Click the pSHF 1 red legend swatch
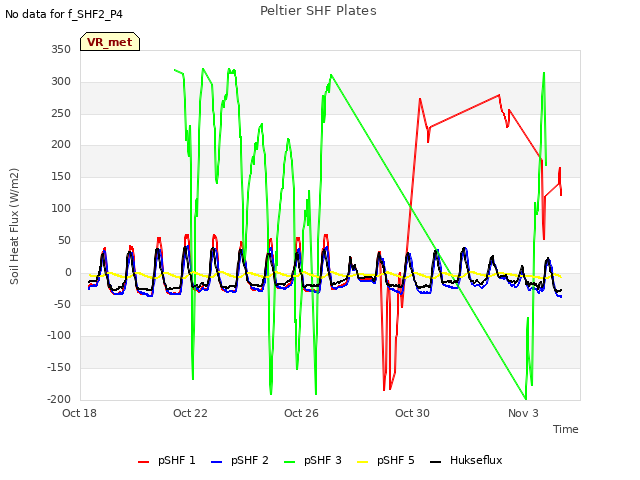The image size is (640, 480). [144, 462]
